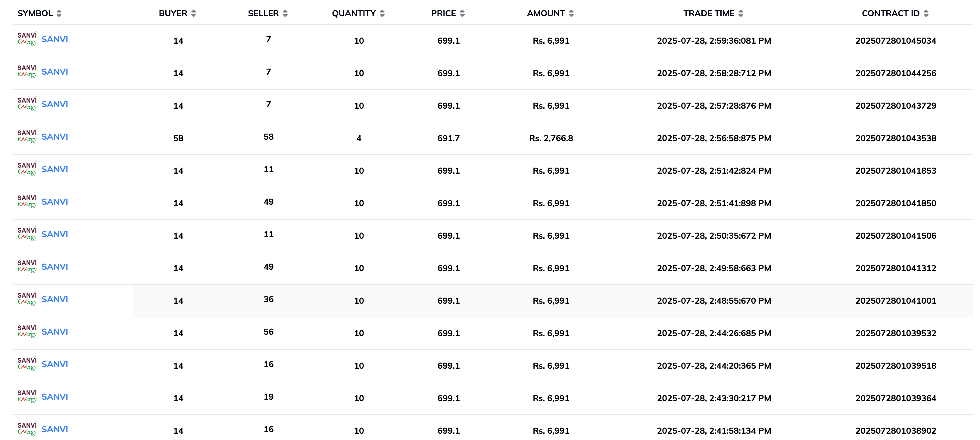Click the CONTRACT ID column header label
Screen dimensions: 980x440
891,13
